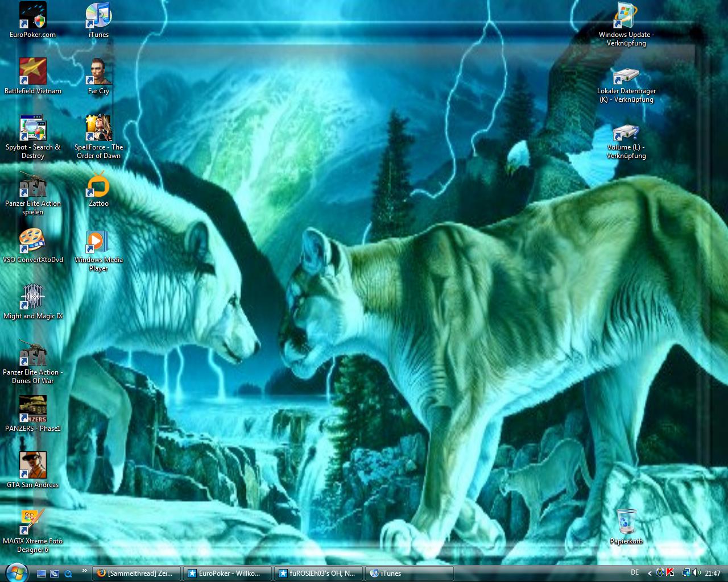Viewport: 728px width, 582px height.
Task: Switch to the iTunes taskbar button
Action: (409, 573)
